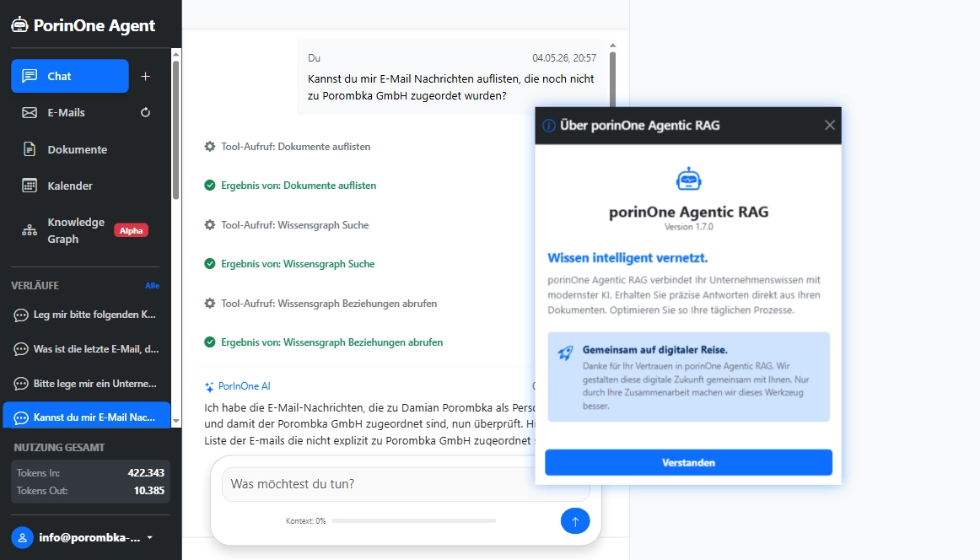This screenshot has height=560, width=980.
Task: Click the speech bubble icon of 'Was ist die letzte' history
Action: [21, 349]
